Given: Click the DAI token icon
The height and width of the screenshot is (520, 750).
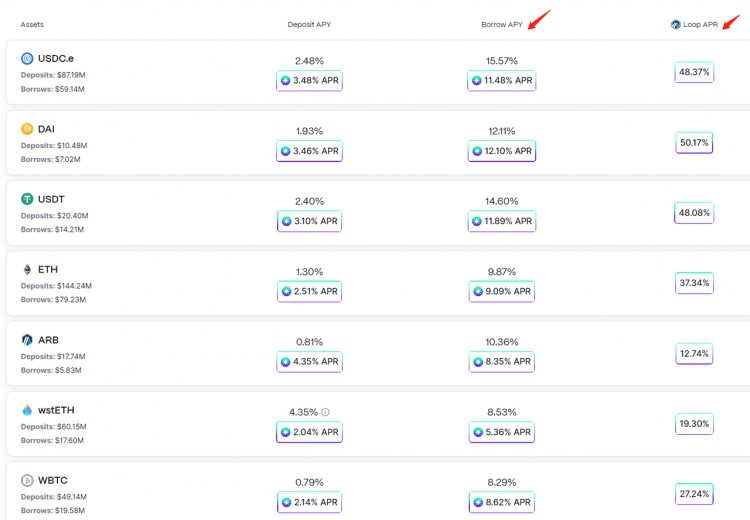Looking at the screenshot, I should point(27,129).
